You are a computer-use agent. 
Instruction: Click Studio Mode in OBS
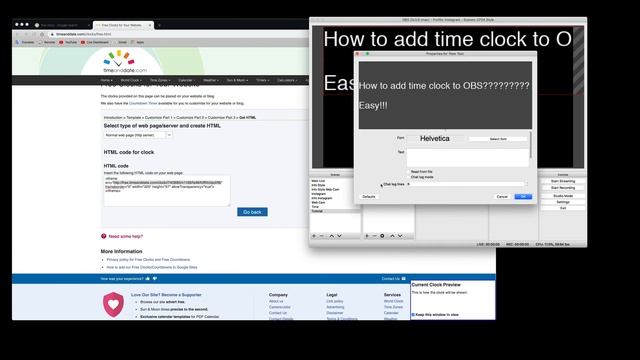coord(563,196)
